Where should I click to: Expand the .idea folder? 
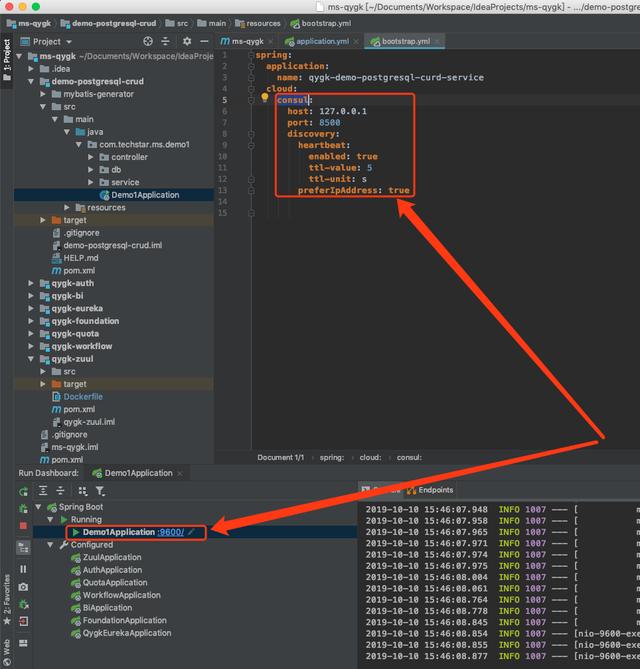click(31, 69)
